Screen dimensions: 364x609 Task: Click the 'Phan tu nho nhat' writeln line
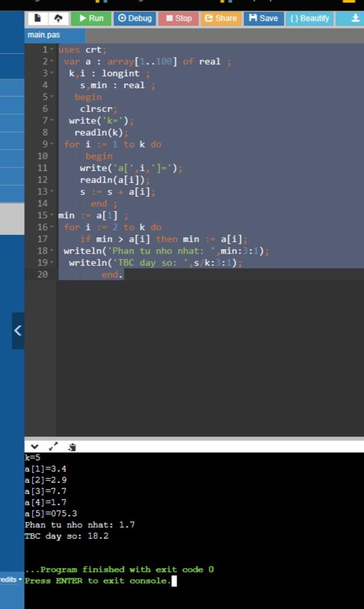click(166, 251)
